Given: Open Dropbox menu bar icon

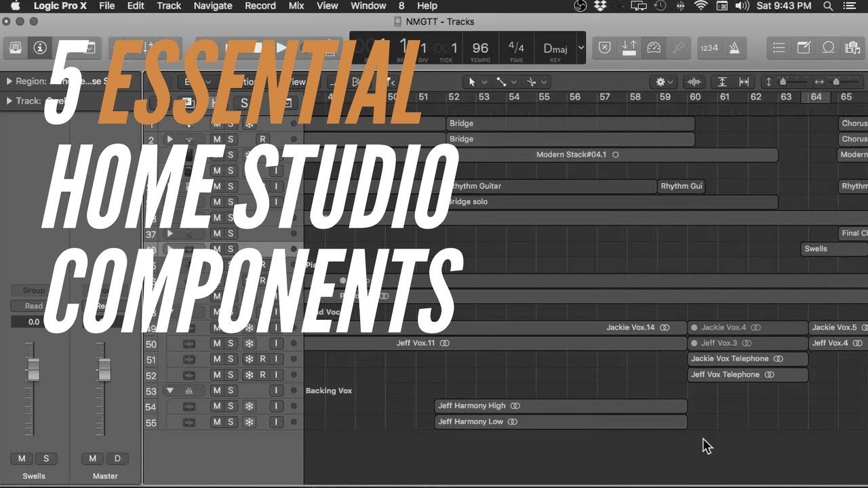Looking at the screenshot, I should (600, 6).
